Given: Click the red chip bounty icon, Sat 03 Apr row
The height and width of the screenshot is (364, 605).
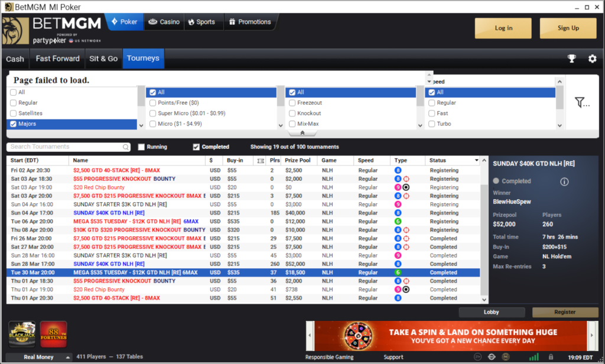Looking at the screenshot, I should pos(406,187).
